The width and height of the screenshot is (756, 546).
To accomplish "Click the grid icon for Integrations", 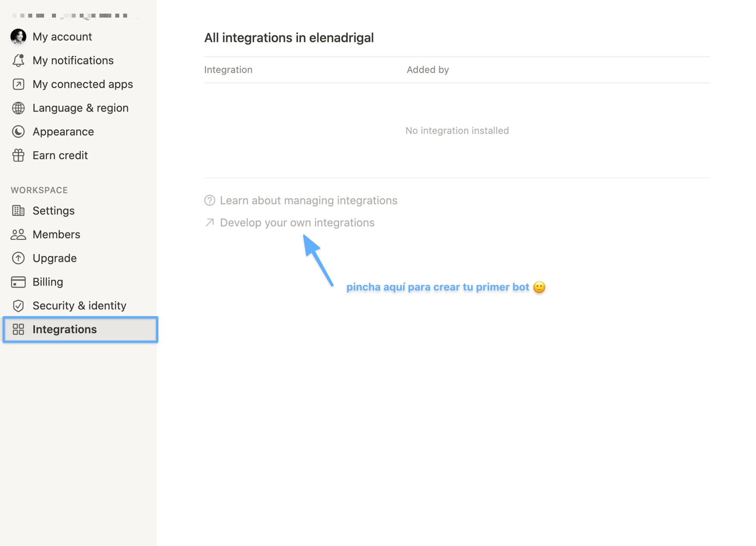I will coord(18,329).
